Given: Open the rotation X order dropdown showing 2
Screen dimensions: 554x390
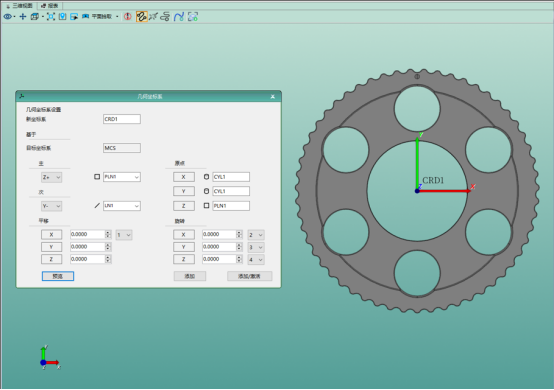Looking at the screenshot, I should click(x=256, y=235).
